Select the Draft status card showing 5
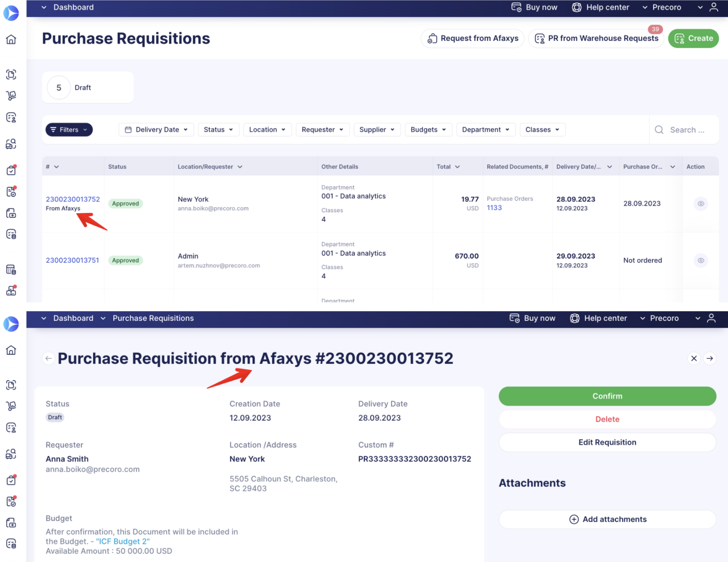The image size is (728, 562). [x=88, y=88]
